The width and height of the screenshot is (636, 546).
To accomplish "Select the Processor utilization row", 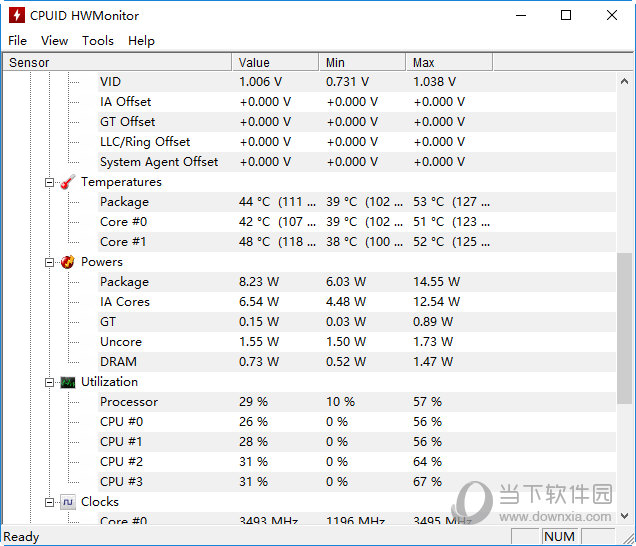I will pos(357,402).
